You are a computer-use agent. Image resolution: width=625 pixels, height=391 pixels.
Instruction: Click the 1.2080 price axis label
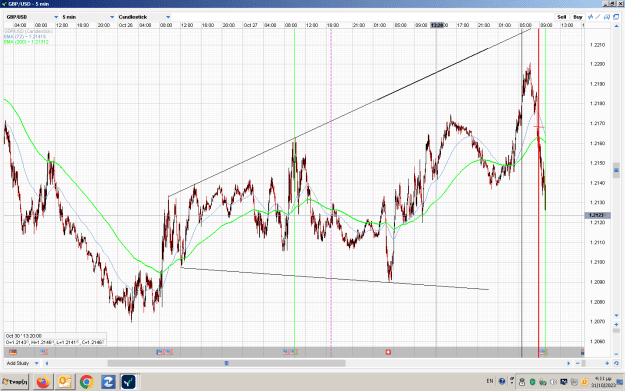[x=597, y=302]
